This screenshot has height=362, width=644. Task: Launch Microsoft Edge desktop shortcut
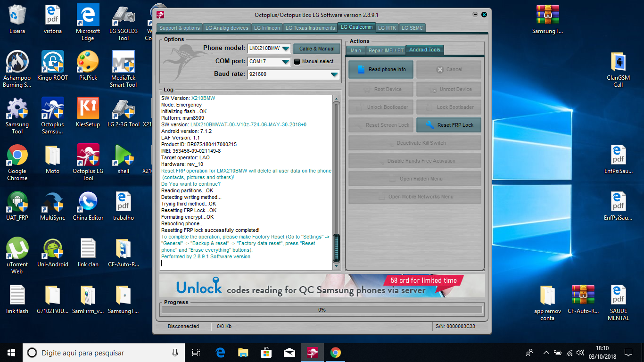(88, 23)
